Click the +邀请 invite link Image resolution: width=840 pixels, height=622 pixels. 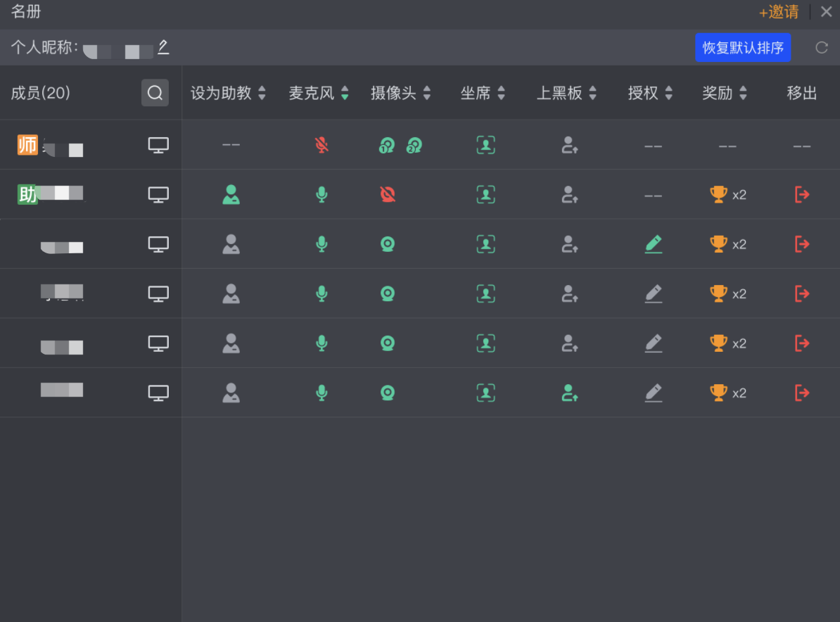pyautogui.click(x=779, y=12)
